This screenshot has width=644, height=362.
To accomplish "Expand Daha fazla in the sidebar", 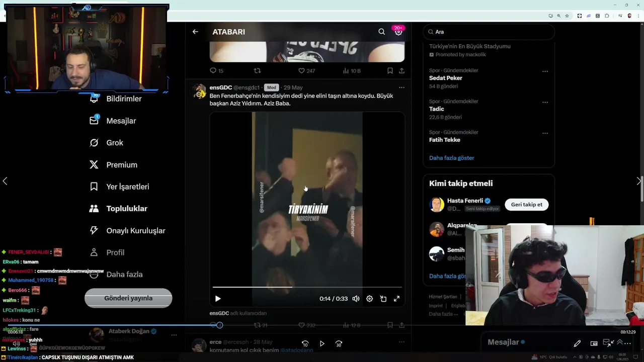I will pyautogui.click(x=116, y=275).
